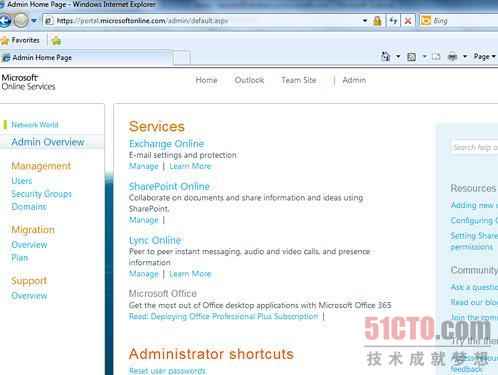Viewport: 498px width, 375px height.
Task: Click the Bing search provider icon
Action: [426, 21]
